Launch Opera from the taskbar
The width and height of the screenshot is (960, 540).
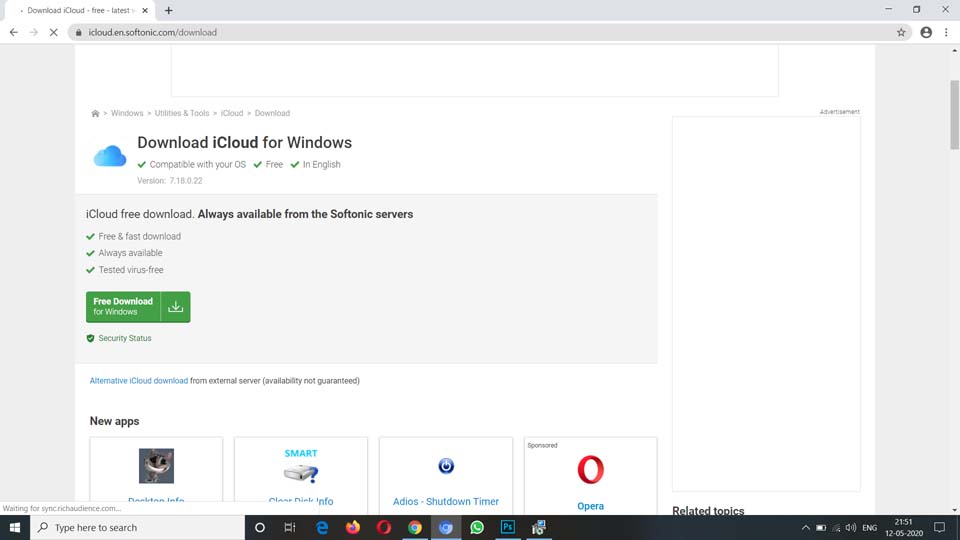coord(384,527)
